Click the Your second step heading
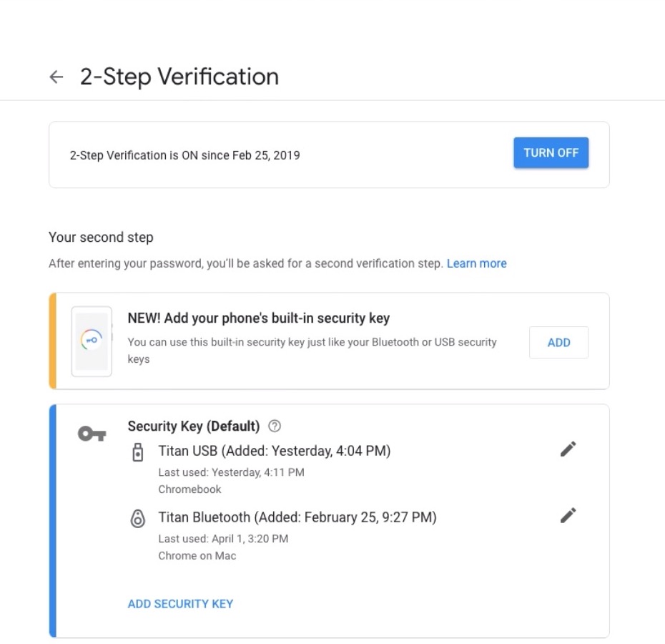Image resolution: width=665 pixels, height=644 pixels. click(100, 238)
